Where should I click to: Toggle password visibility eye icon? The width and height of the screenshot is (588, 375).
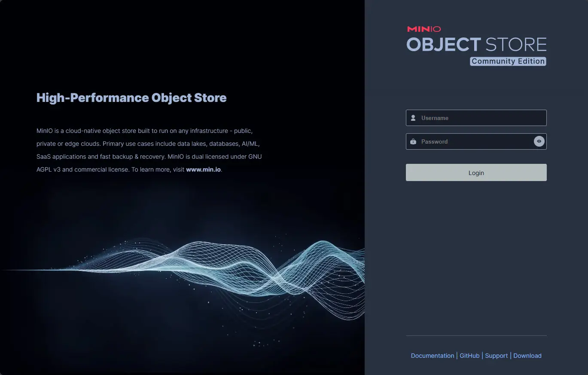(539, 141)
